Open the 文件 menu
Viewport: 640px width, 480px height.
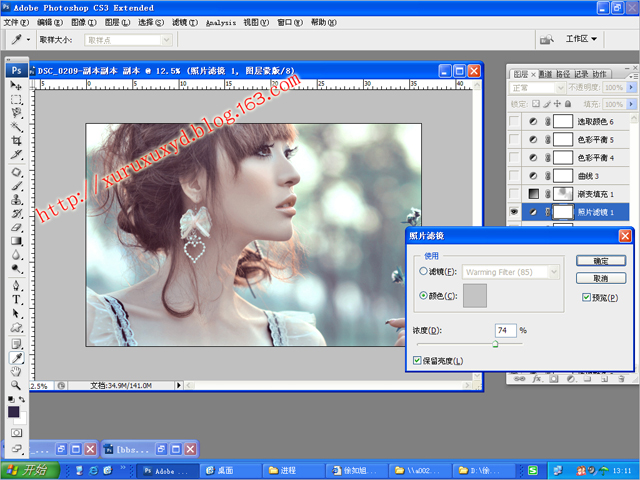click(x=16, y=22)
